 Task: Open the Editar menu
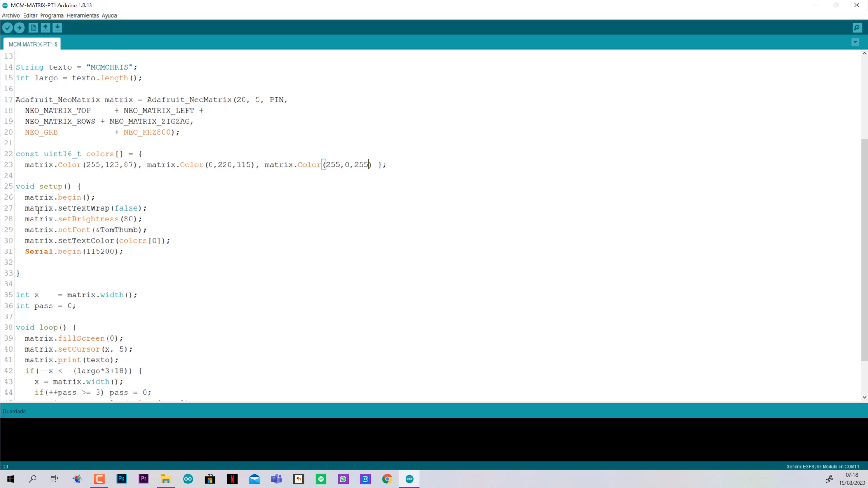[x=30, y=15]
